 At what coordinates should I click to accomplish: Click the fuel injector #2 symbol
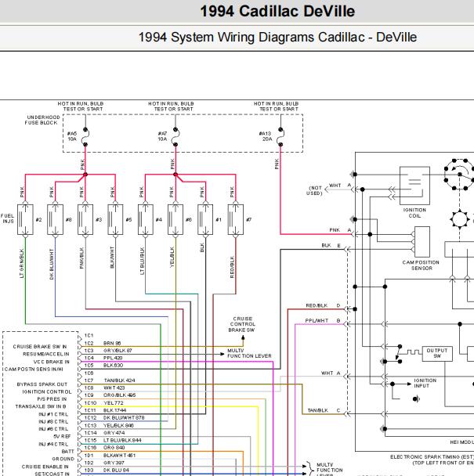pyautogui.click(x=25, y=219)
